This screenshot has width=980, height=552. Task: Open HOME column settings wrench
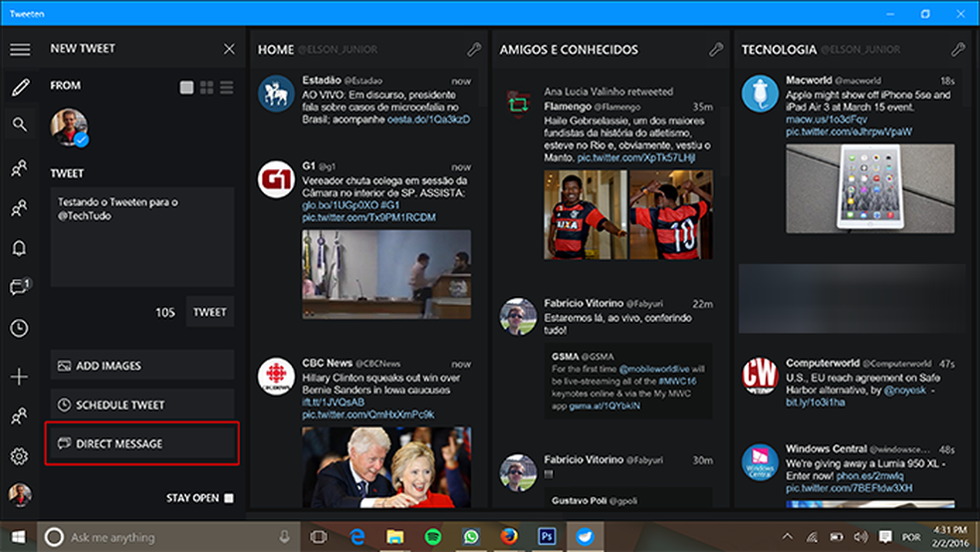[474, 50]
